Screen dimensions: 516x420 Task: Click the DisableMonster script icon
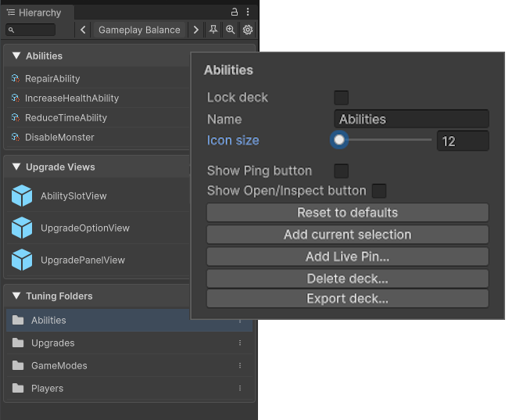click(15, 137)
